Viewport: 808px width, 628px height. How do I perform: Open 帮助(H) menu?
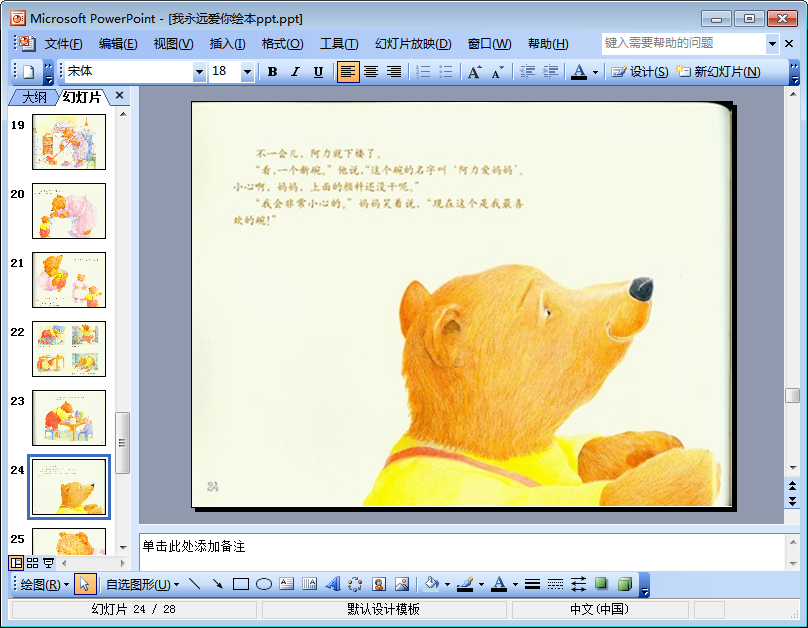click(x=548, y=44)
